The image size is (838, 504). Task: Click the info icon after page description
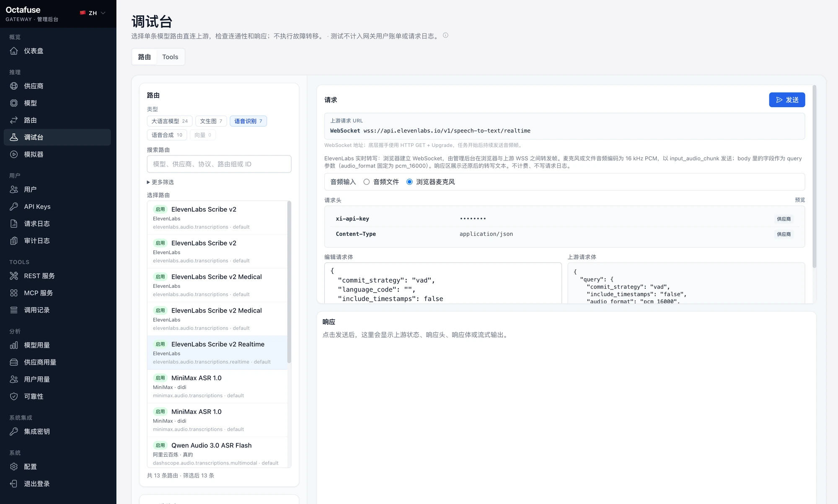click(445, 36)
